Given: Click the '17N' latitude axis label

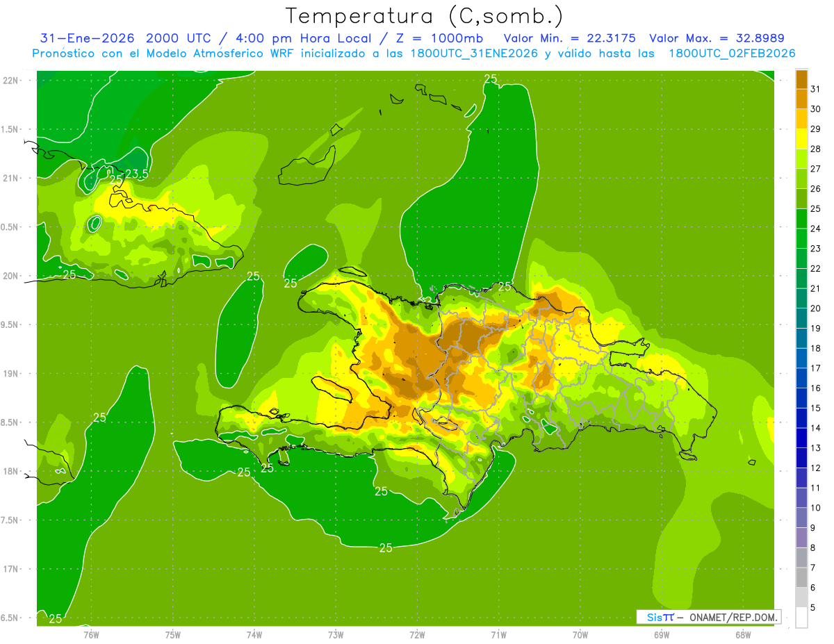Looking at the screenshot, I should click(10, 569).
